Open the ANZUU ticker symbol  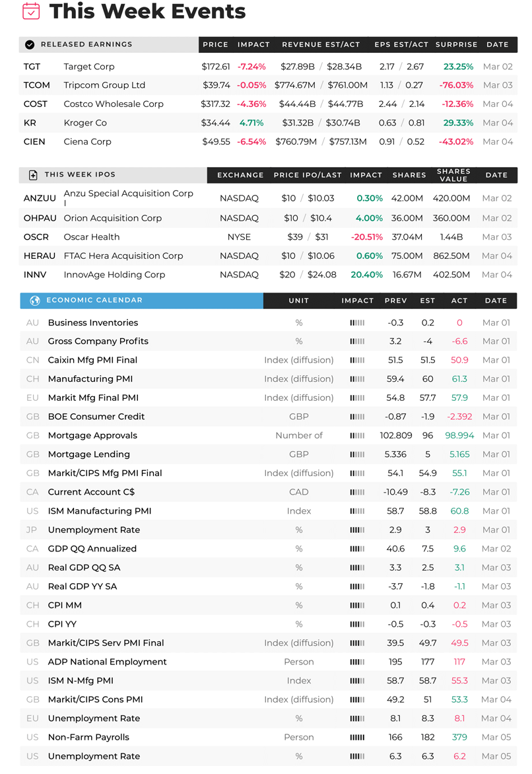click(40, 198)
